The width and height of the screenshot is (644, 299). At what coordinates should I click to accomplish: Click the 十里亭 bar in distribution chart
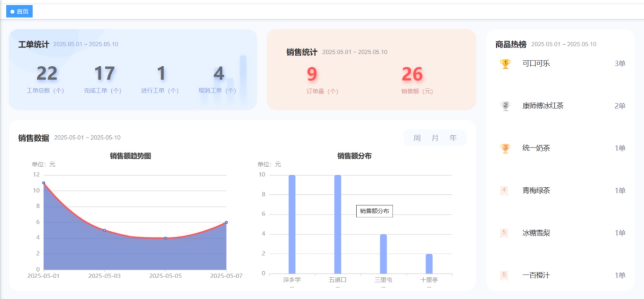pyautogui.click(x=429, y=263)
